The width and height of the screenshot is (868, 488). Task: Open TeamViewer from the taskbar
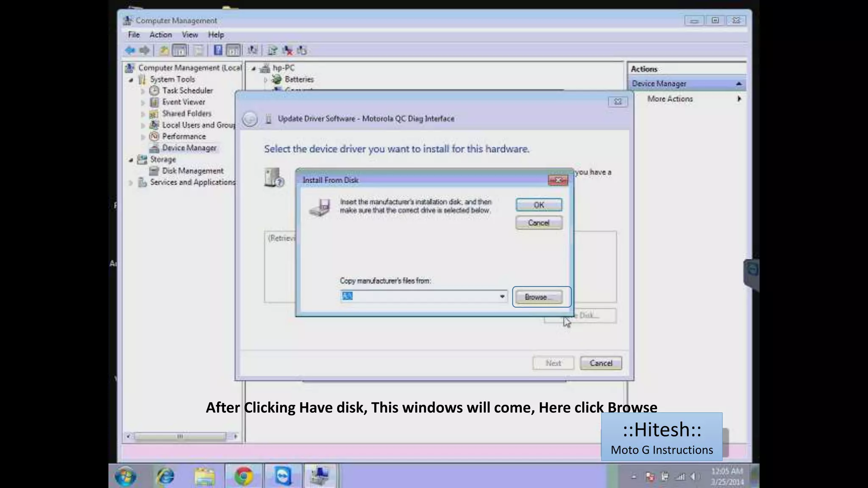click(283, 476)
